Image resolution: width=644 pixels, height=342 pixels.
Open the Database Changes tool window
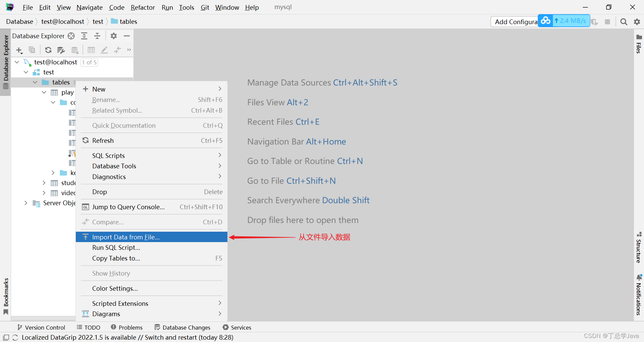point(182,328)
